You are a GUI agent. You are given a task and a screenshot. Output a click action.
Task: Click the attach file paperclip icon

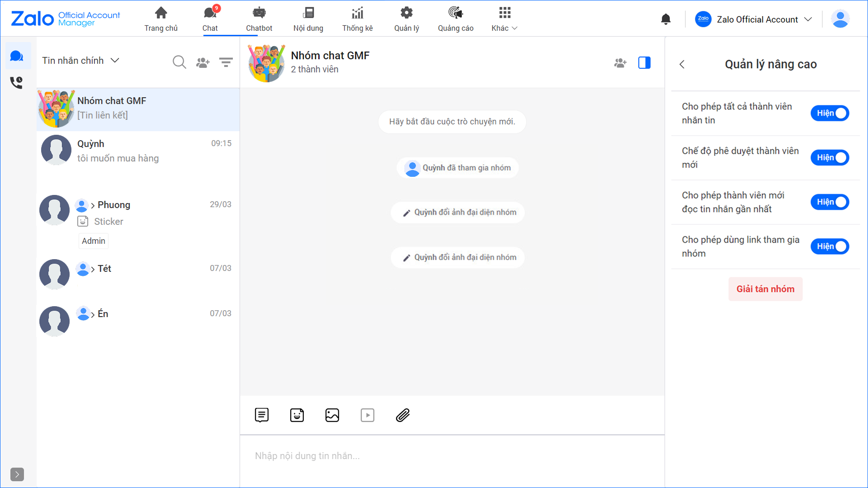pyautogui.click(x=402, y=415)
